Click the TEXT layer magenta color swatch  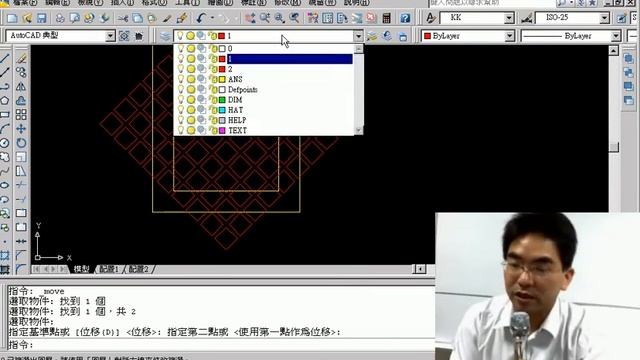pos(222,130)
